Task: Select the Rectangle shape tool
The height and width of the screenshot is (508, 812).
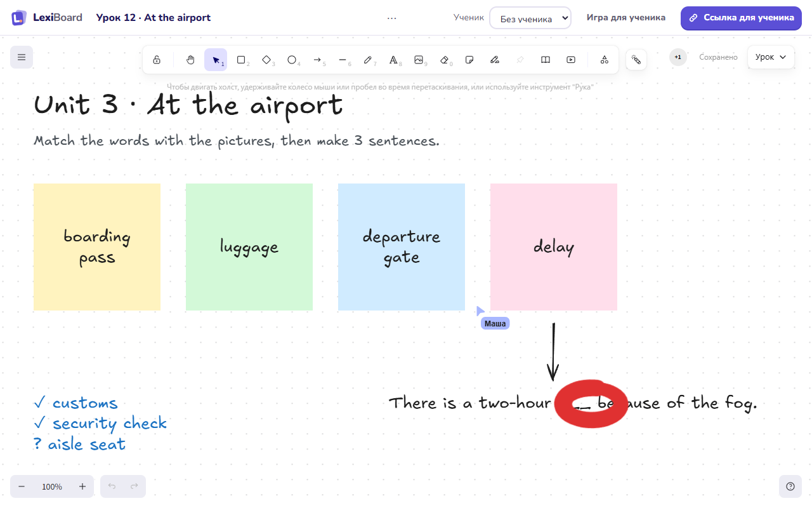Action: 241,60
